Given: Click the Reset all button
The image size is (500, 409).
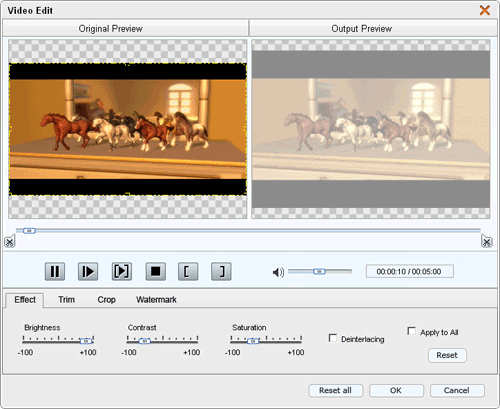Looking at the screenshot, I should (335, 390).
